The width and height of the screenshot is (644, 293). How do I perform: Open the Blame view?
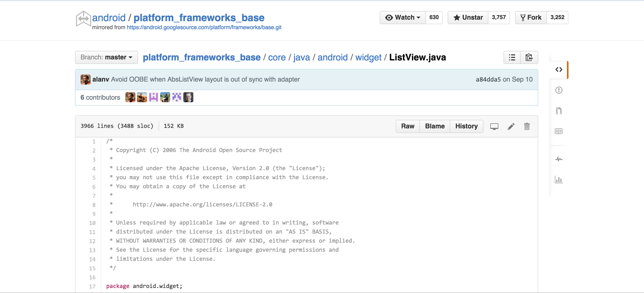(435, 126)
